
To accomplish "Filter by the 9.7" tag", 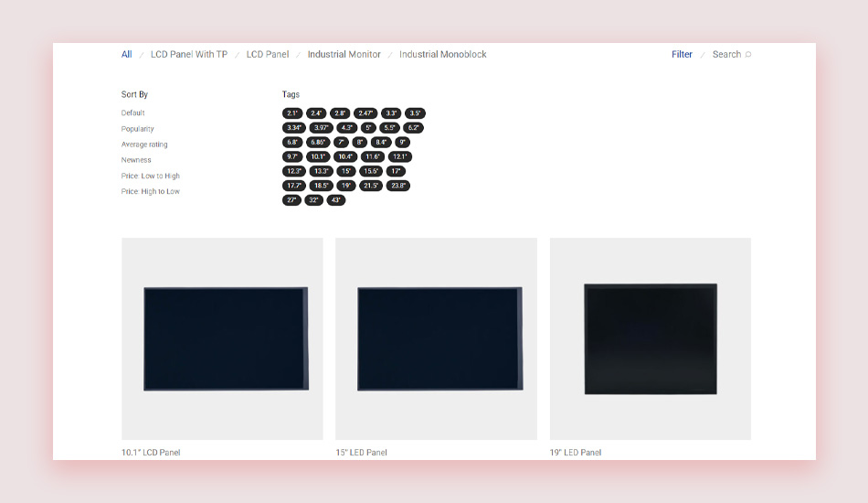I will 292,156.
